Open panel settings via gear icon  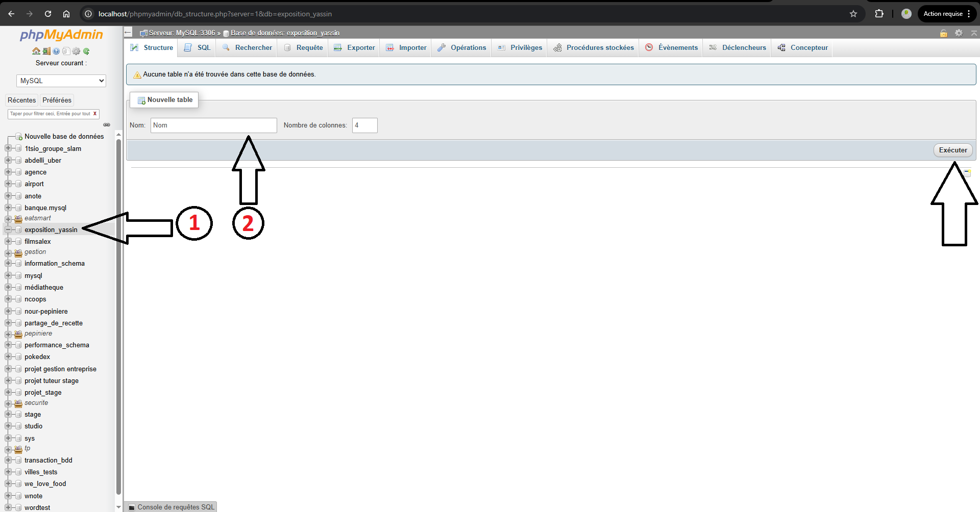(76, 51)
